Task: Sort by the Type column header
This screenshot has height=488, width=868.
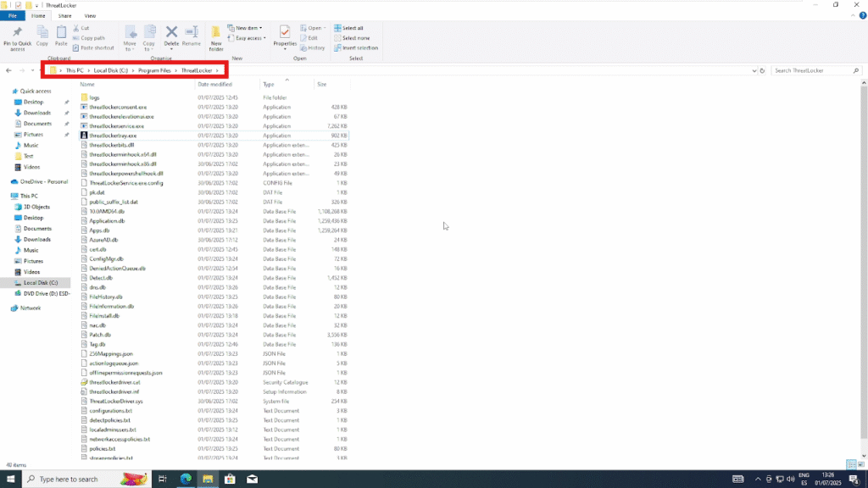Action: (287, 84)
